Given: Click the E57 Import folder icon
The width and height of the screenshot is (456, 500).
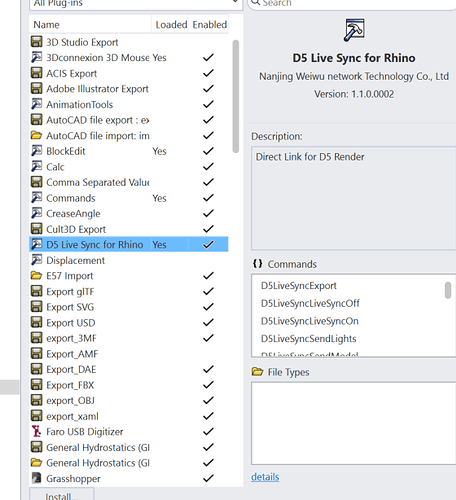Looking at the screenshot, I should coord(37,276).
